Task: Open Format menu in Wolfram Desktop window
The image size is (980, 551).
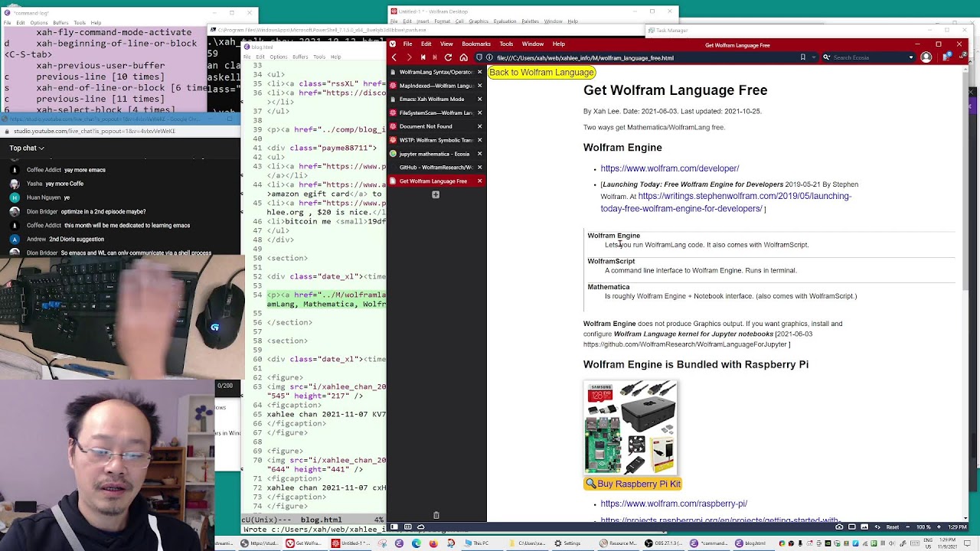Action: point(442,21)
